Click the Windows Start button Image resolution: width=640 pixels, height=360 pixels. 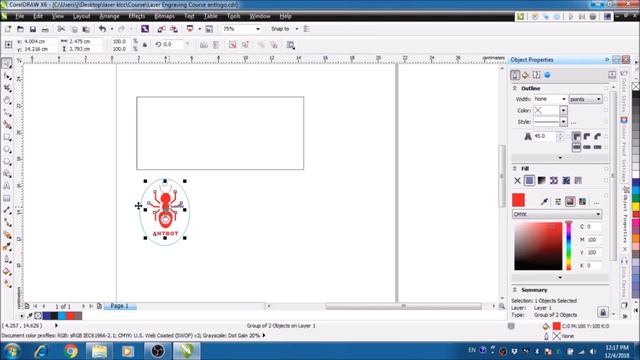point(12,351)
